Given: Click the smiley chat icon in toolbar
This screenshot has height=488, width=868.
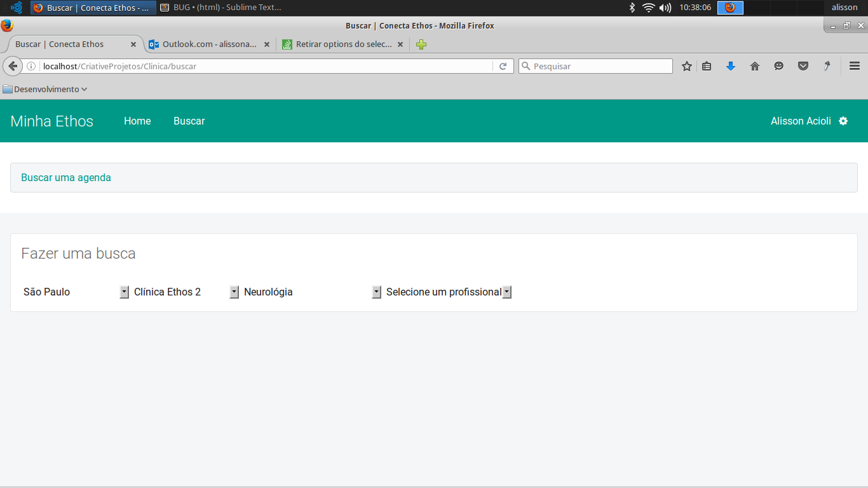Looking at the screenshot, I should point(779,66).
